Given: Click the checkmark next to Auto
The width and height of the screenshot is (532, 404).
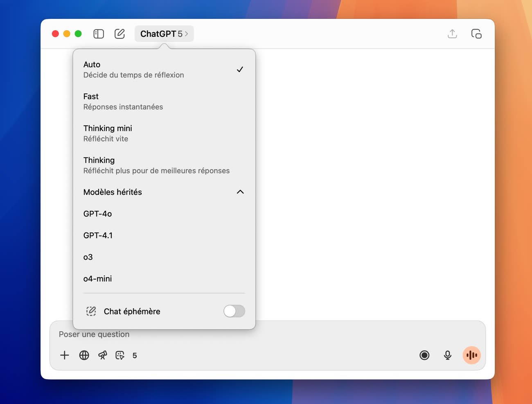Looking at the screenshot, I should click(240, 70).
